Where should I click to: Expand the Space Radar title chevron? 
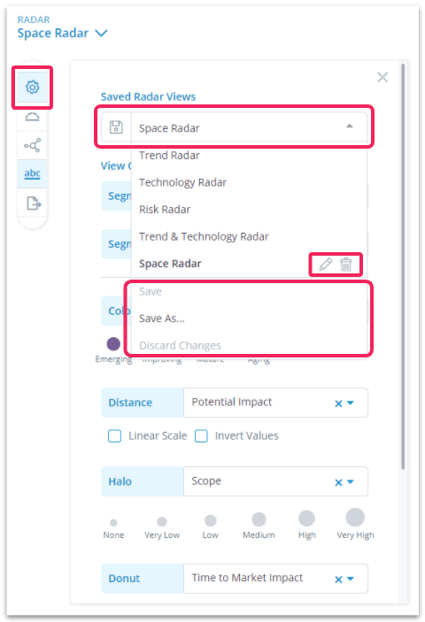(x=102, y=33)
